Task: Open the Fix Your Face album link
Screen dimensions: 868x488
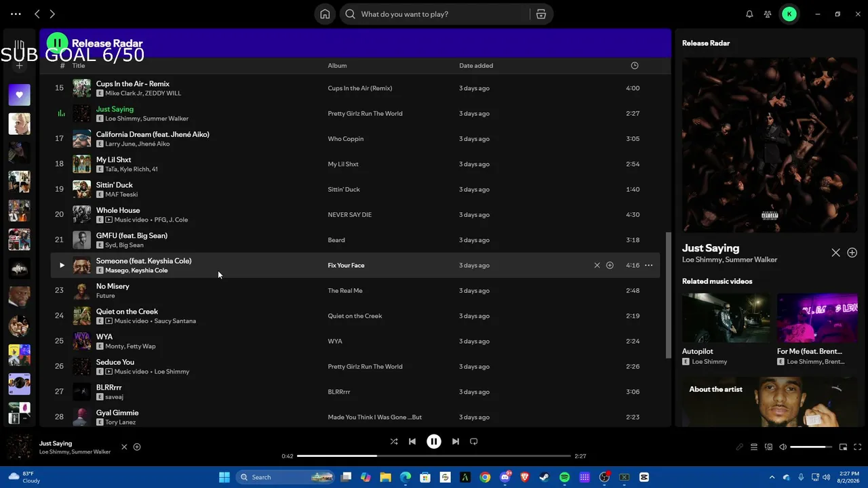Action: [x=346, y=266]
